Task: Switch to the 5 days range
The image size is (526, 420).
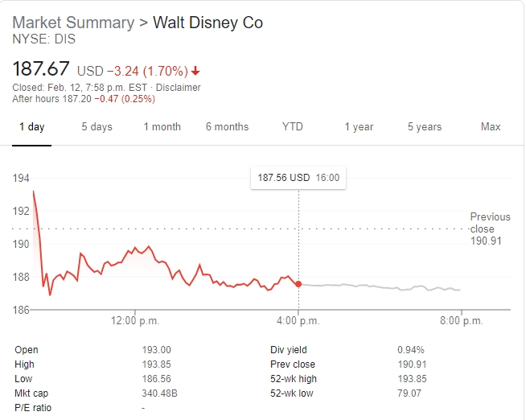Action: 97,127
